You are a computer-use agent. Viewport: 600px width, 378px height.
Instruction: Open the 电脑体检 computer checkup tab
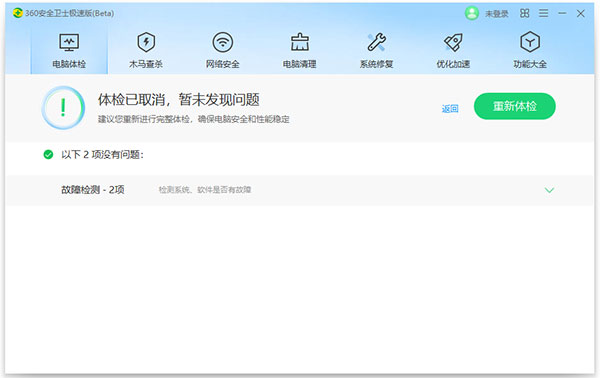coord(69,51)
